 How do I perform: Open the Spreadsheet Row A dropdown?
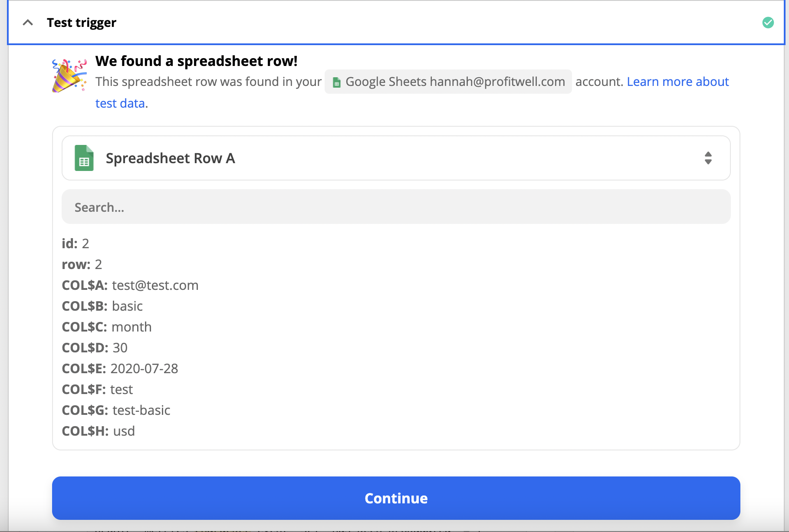(396, 158)
